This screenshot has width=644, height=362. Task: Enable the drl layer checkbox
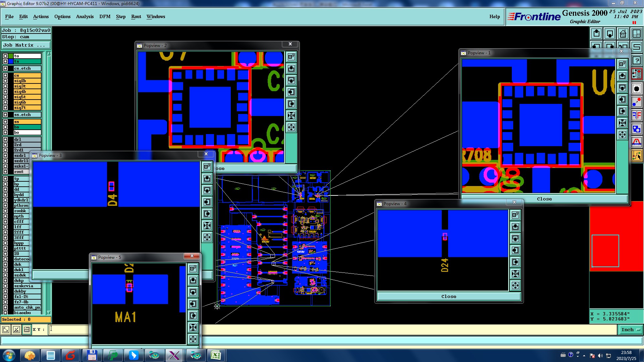pyautogui.click(x=5, y=139)
